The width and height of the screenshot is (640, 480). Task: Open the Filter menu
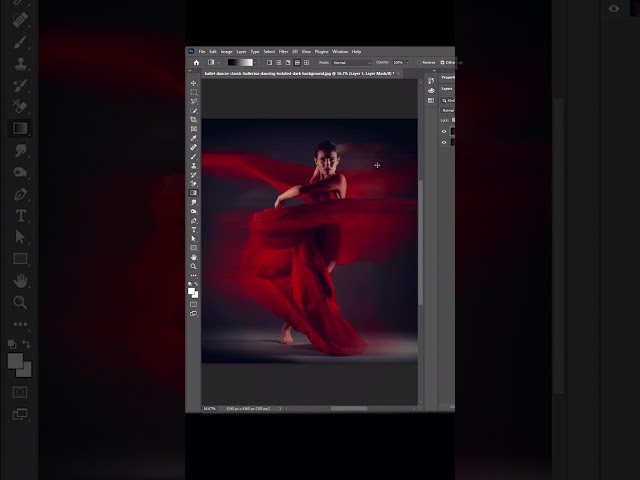pyautogui.click(x=283, y=52)
